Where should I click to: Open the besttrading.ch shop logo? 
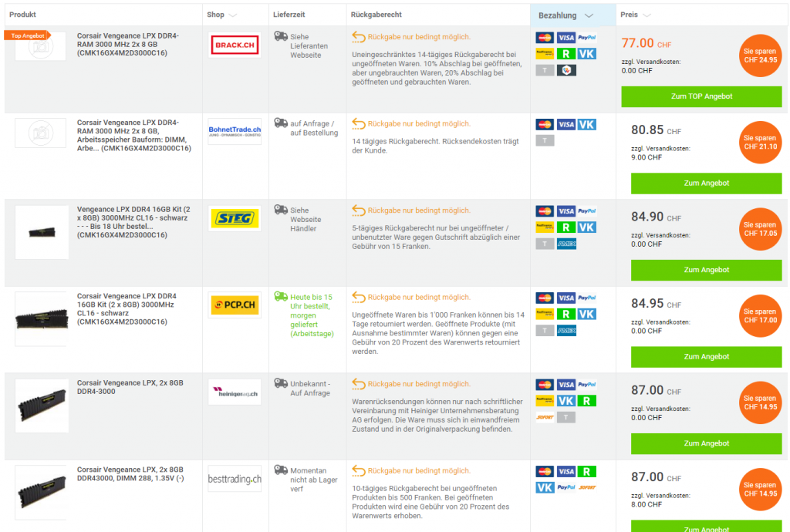click(x=235, y=479)
